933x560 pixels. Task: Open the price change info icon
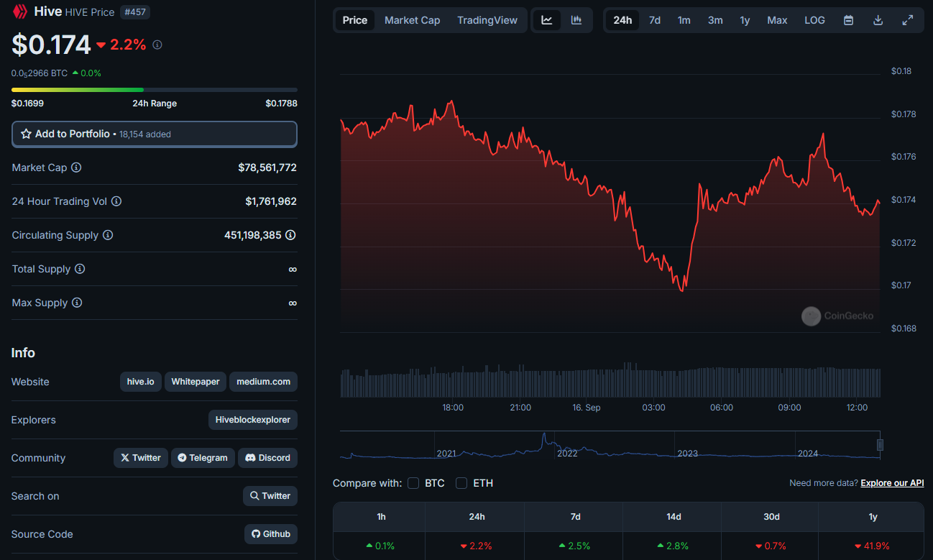157,45
